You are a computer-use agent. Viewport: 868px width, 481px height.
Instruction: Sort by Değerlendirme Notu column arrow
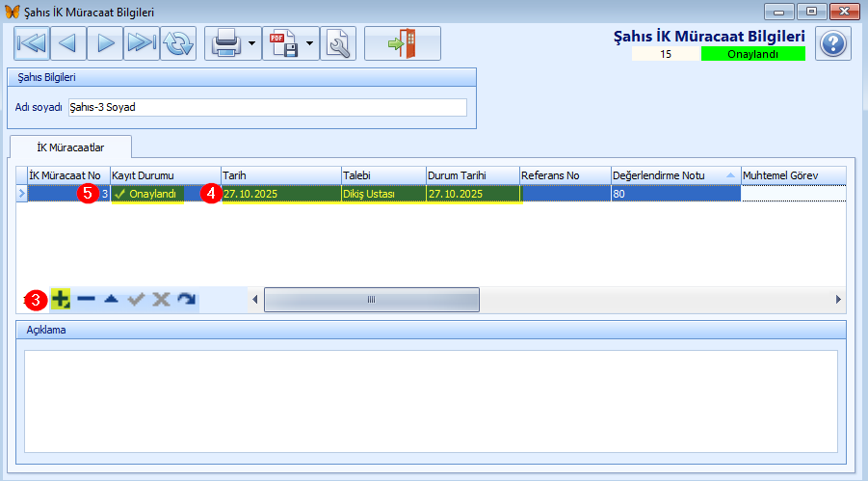[730, 175]
